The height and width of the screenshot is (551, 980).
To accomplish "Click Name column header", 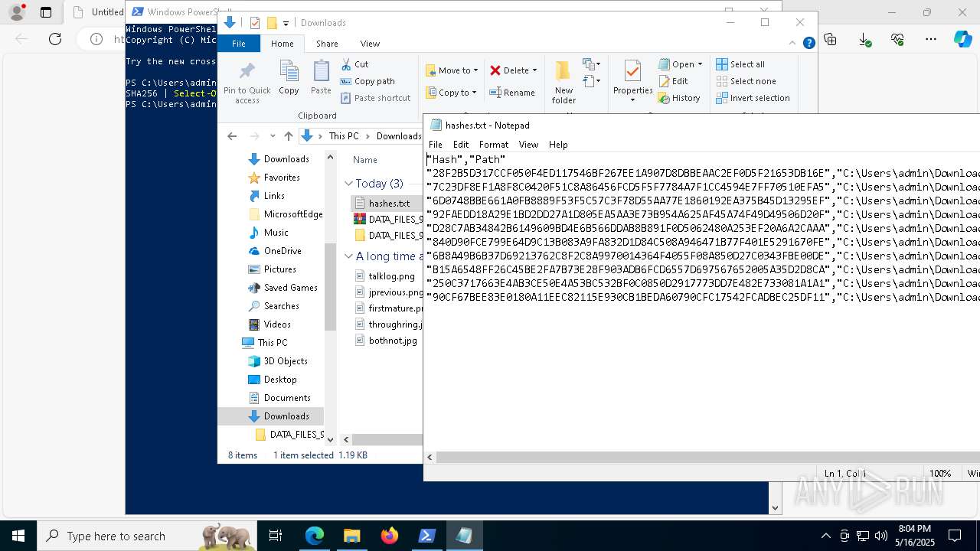I will pos(365,160).
